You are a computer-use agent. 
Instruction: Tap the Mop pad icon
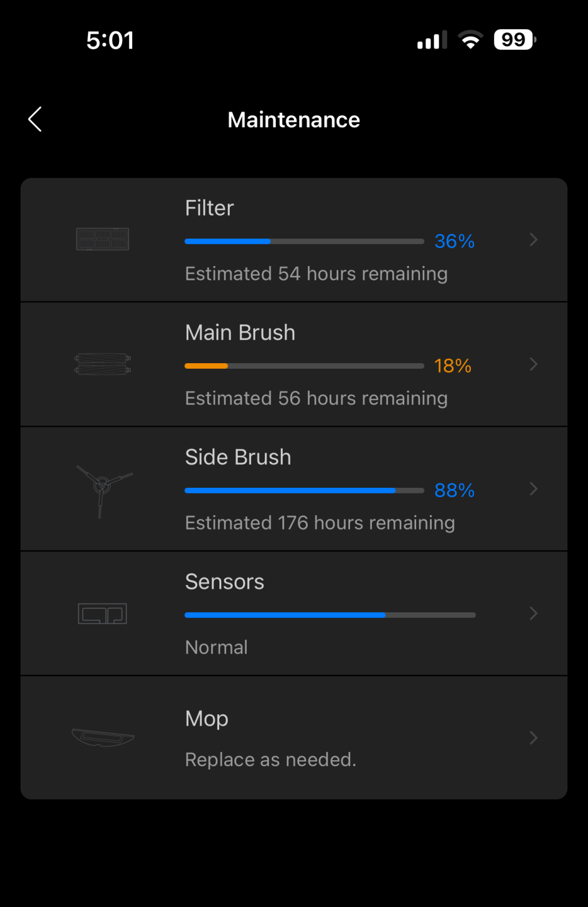click(x=103, y=738)
